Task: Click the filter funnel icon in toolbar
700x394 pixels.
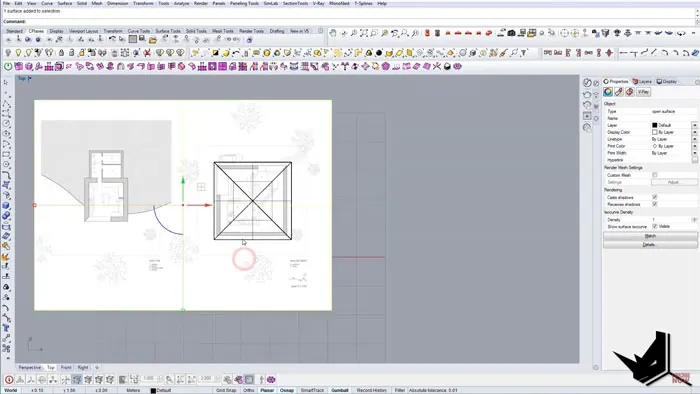Action: click(524, 53)
